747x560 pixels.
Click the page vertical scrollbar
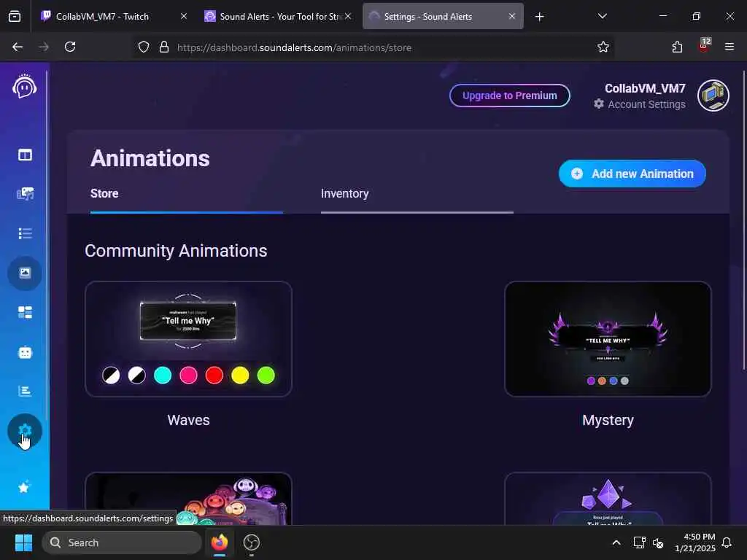743,220
